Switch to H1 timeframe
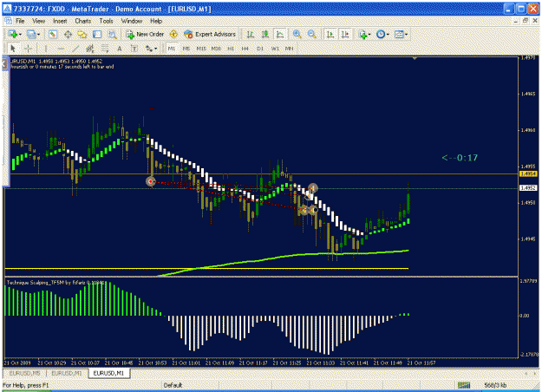This screenshot has width=542, height=392. pyautogui.click(x=231, y=49)
